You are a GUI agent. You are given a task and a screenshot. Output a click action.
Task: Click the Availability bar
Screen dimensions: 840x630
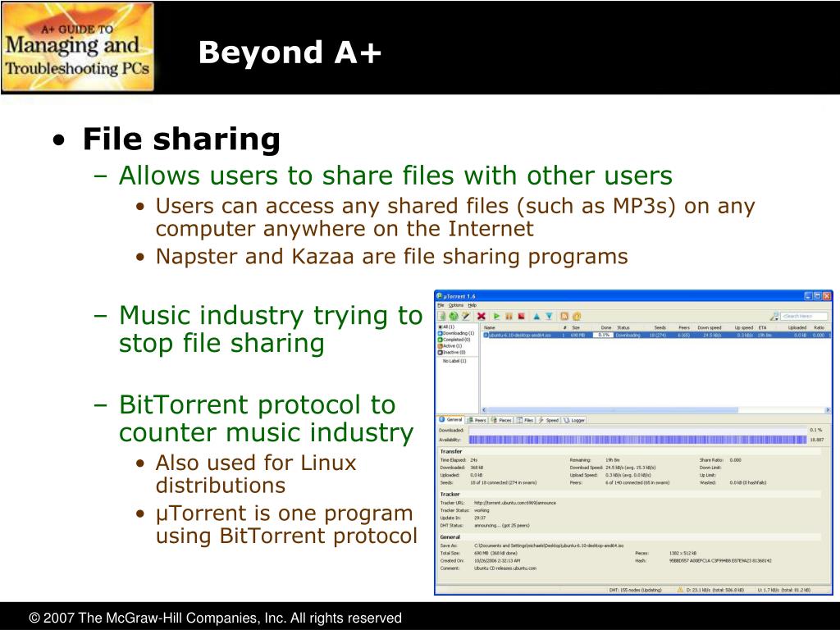[637, 440]
